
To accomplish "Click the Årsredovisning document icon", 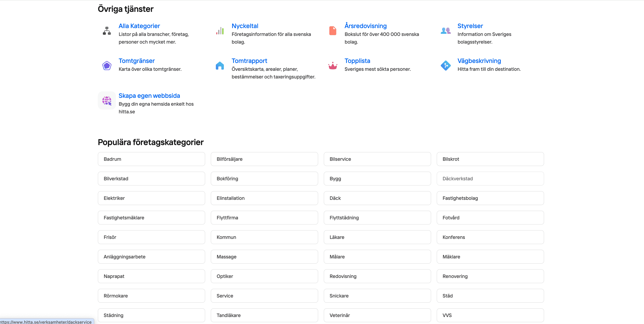I will (x=332, y=31).
